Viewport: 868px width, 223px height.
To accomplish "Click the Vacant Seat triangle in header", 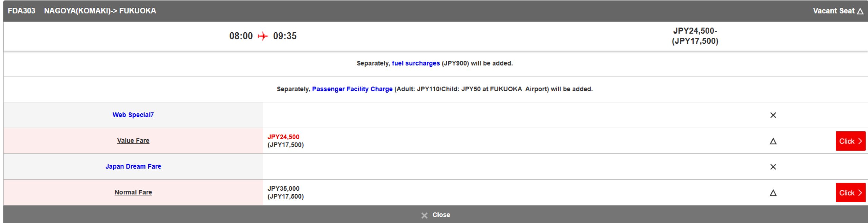I will 860,11.
